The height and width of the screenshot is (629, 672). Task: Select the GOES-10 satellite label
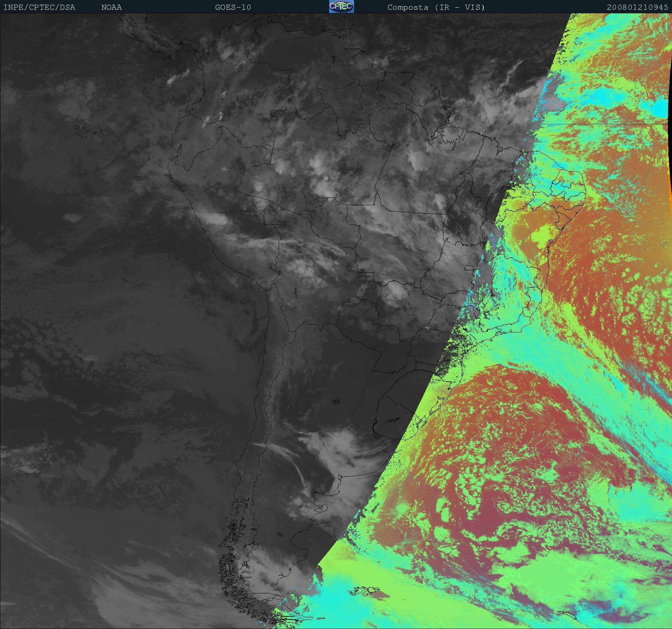(233, 7)
